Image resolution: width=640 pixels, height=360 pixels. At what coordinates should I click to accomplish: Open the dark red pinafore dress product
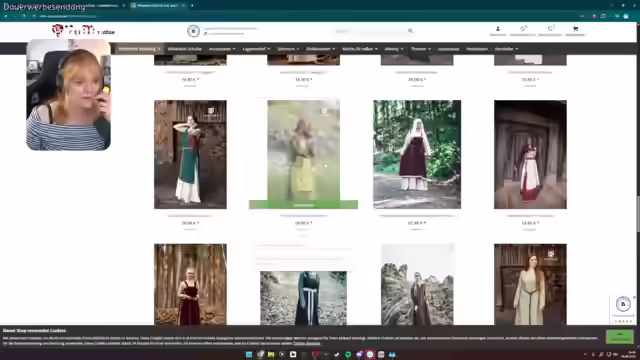click(x=190, y=284)
